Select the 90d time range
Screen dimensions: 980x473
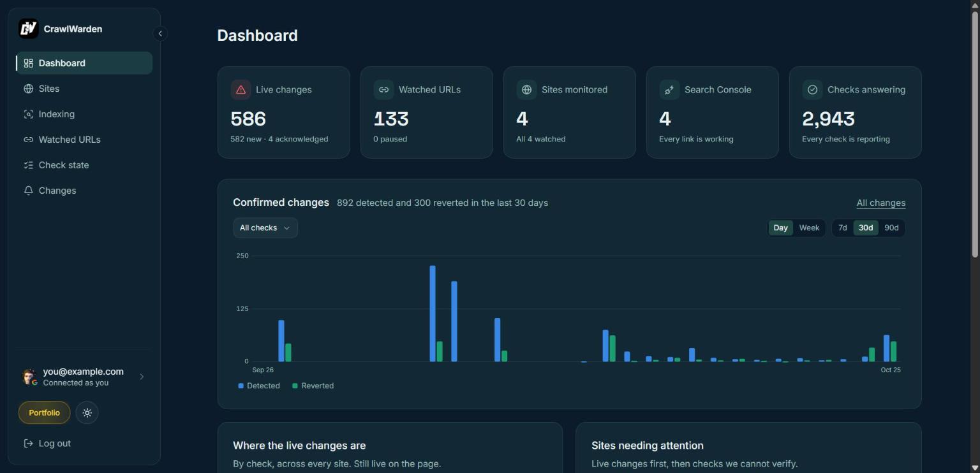[x=891, y=228]
